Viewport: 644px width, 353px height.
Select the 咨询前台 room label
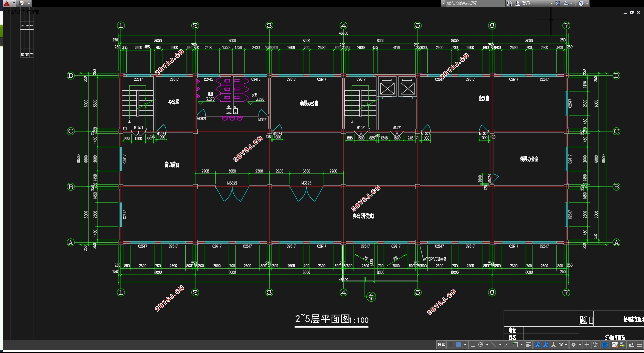tap(172, 164)
